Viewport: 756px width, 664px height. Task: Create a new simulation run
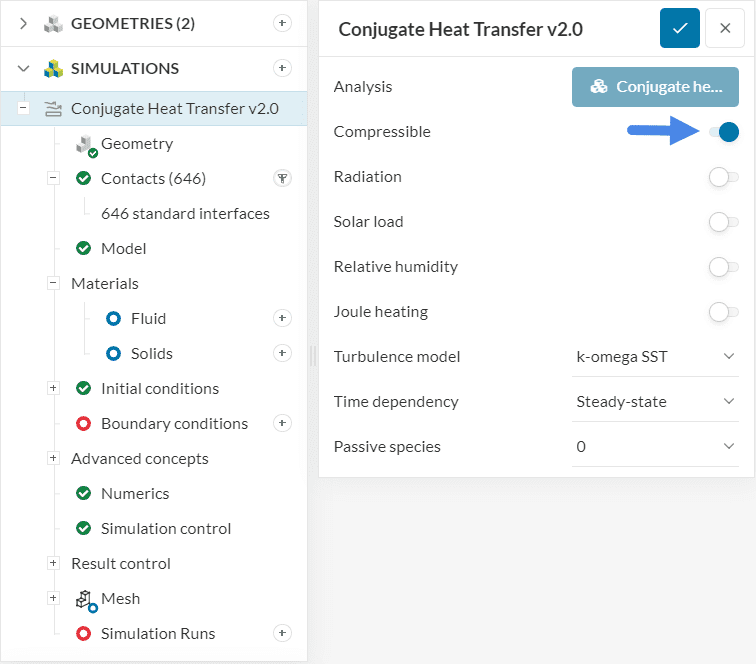click(282, 633)
